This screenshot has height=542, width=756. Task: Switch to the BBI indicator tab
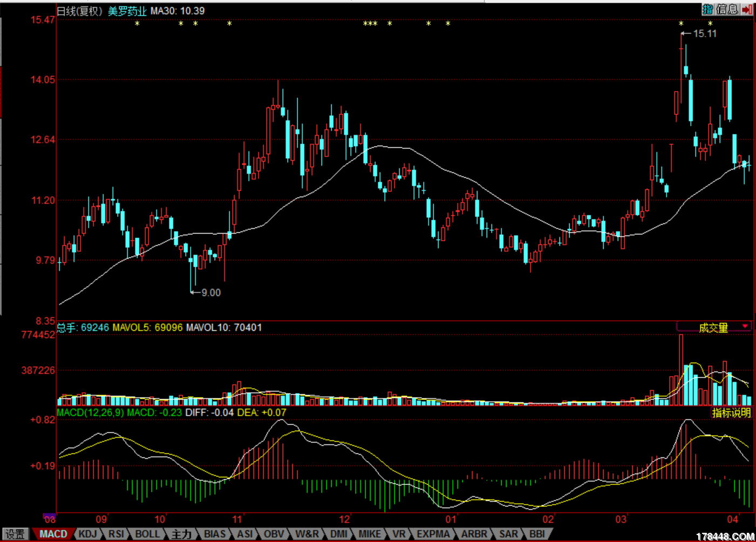(x=537, y=534)
